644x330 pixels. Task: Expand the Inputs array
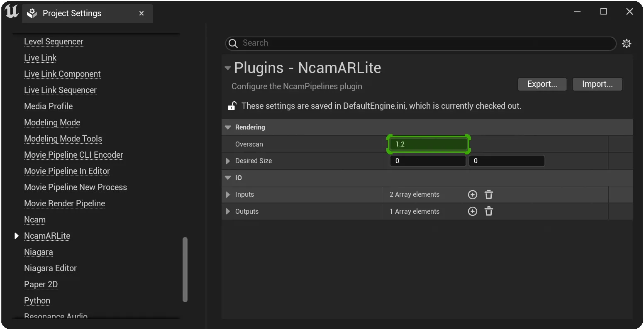[x=228, y=195]
